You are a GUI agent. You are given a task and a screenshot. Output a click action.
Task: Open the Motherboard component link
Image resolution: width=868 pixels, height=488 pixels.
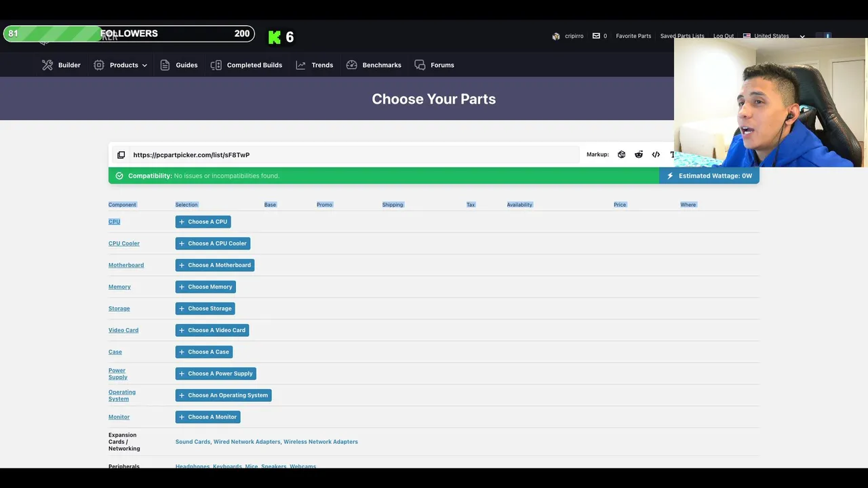pyautogui.click(x=126, y=265)
